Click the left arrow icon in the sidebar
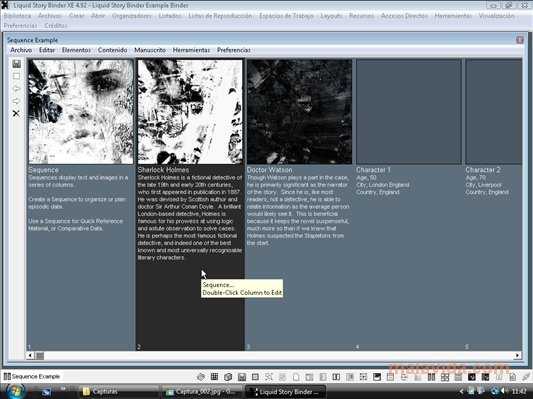This screenshot has height=399, width=533. pyautogui.click(x=16, y=89)
